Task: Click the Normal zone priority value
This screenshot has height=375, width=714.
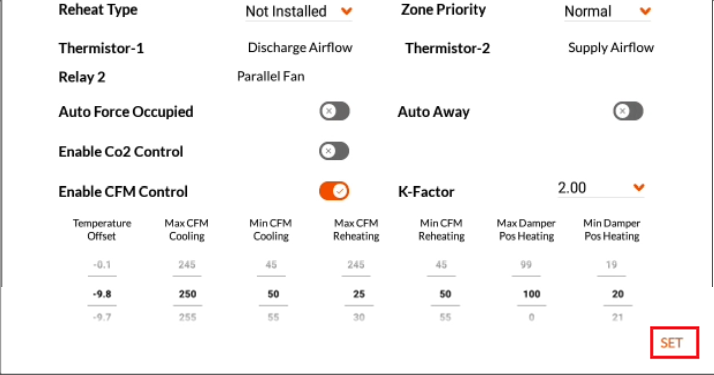Action: click(x=588, y=11)
